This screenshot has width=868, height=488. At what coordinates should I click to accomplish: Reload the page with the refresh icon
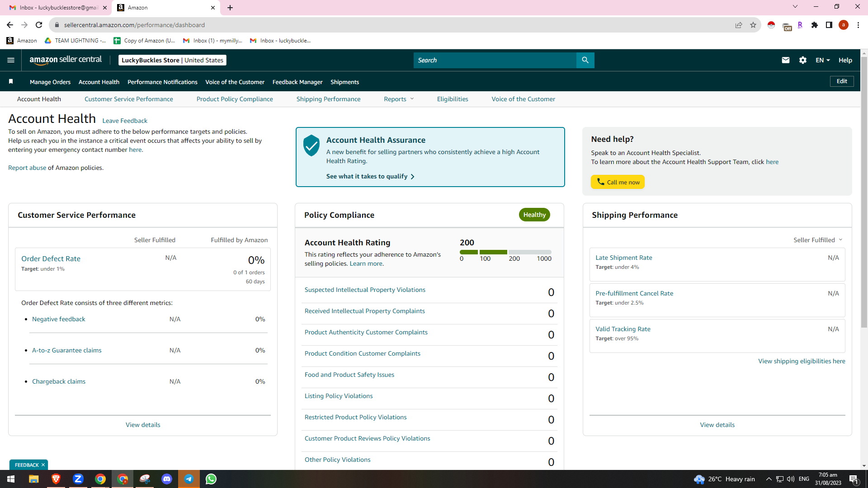point(39,25)
